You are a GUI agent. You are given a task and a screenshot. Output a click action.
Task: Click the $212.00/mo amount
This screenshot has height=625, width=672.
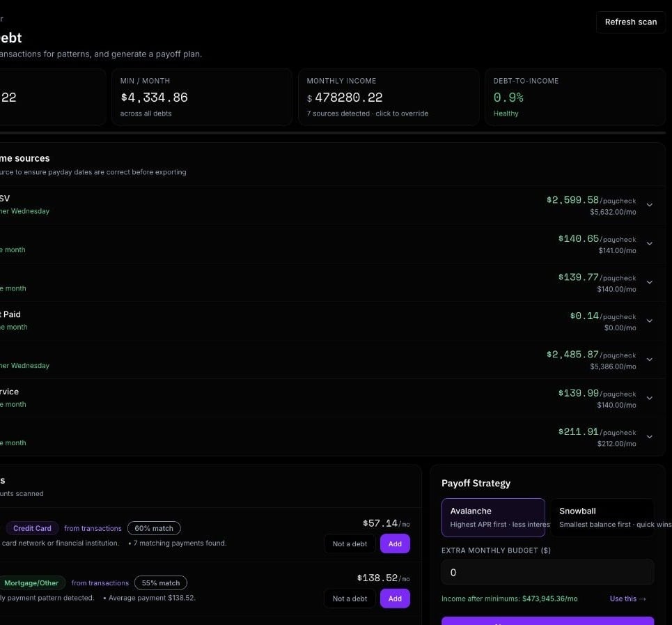(617, 444)
